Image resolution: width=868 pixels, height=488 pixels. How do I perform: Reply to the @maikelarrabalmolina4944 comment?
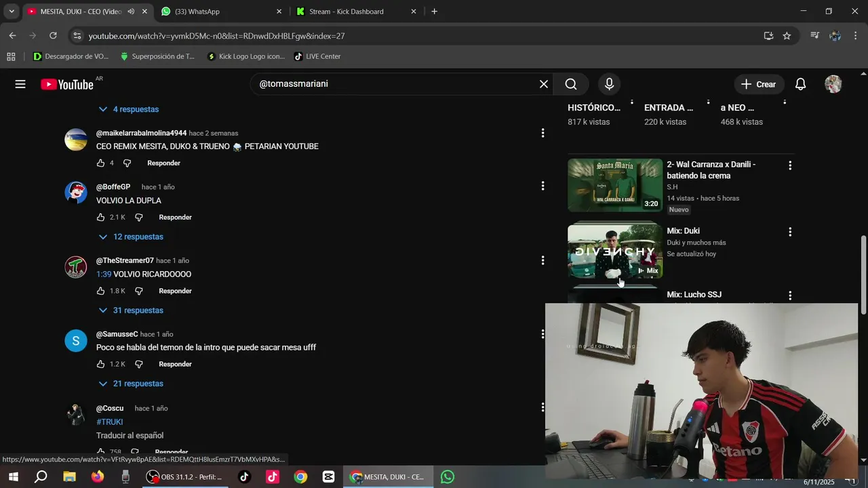coord(163,163)
